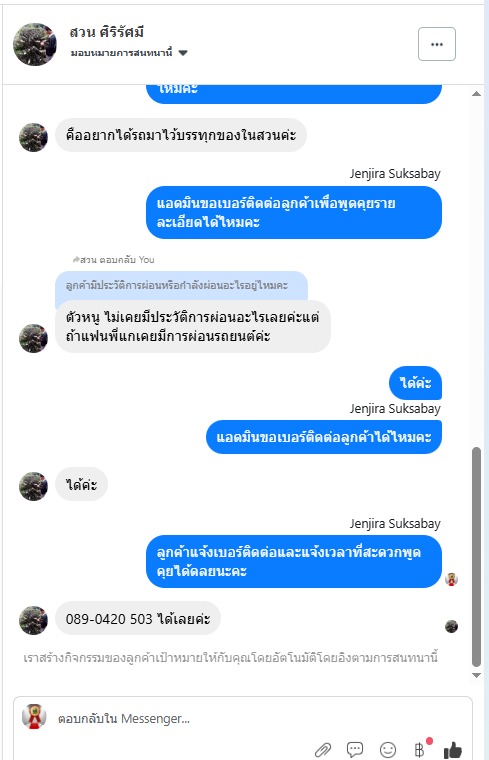Click the seen-by customer avatar indicator

click(451, 626)
